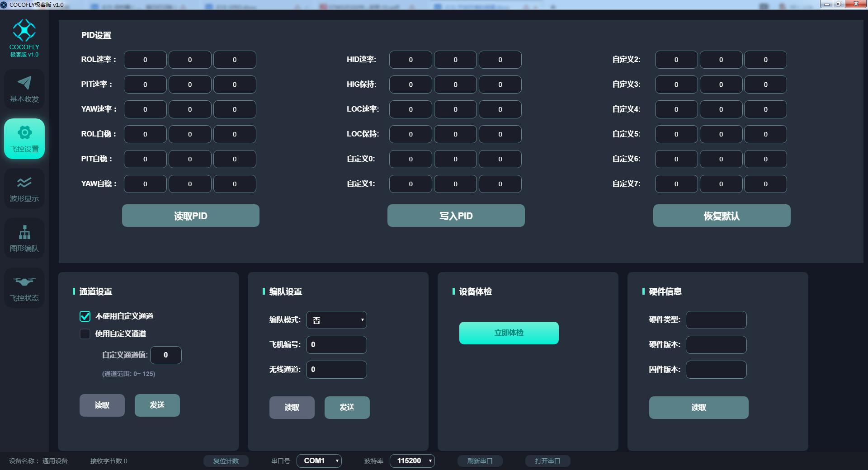Click 无线通道 input field
This screenshot has width=868, height=470.
pyautogui.click(x=336, y=370)
